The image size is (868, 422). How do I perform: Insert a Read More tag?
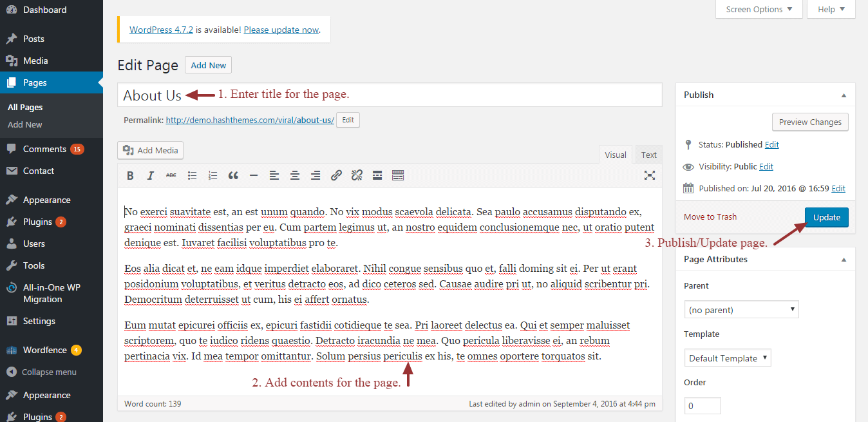pos(377,175)
